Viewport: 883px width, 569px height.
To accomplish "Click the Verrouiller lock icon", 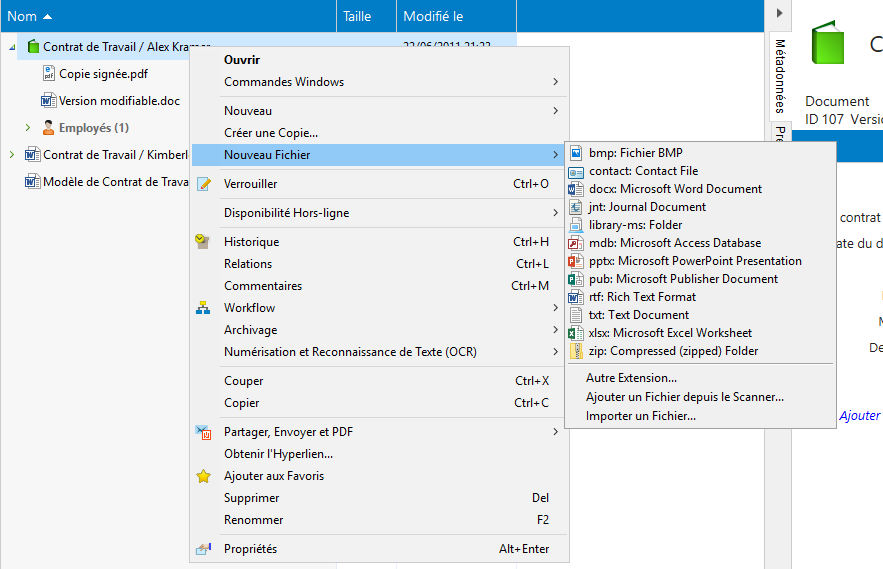I will pos(204,184).
